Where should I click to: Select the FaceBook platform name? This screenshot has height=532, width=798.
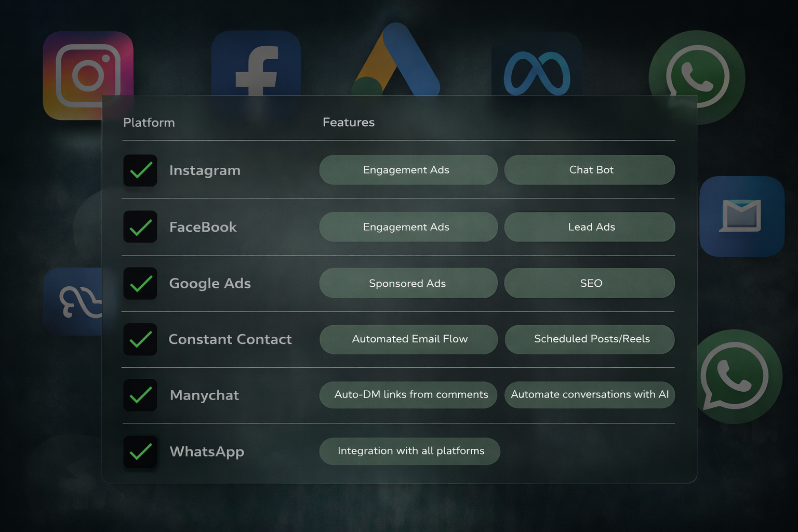click(203, 227)
